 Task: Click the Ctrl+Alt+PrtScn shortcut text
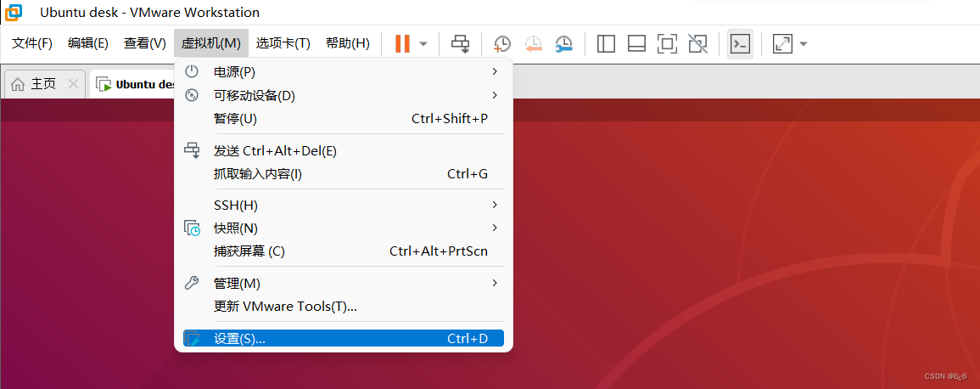438,251
